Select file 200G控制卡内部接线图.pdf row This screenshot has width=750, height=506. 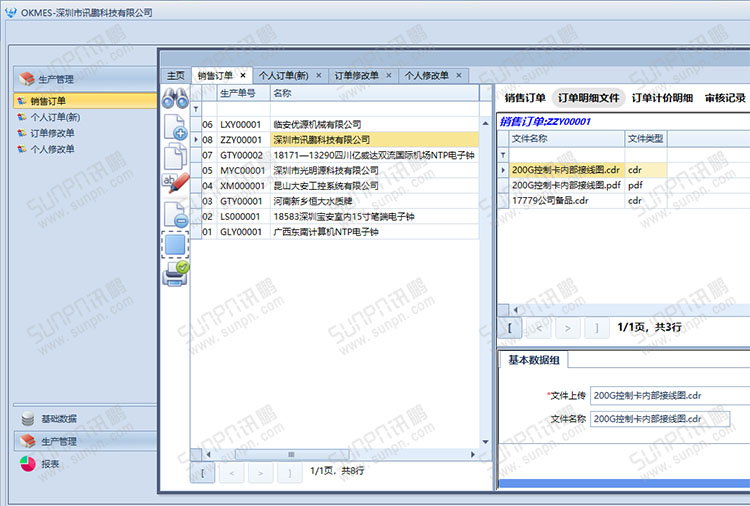pos(566,185)
